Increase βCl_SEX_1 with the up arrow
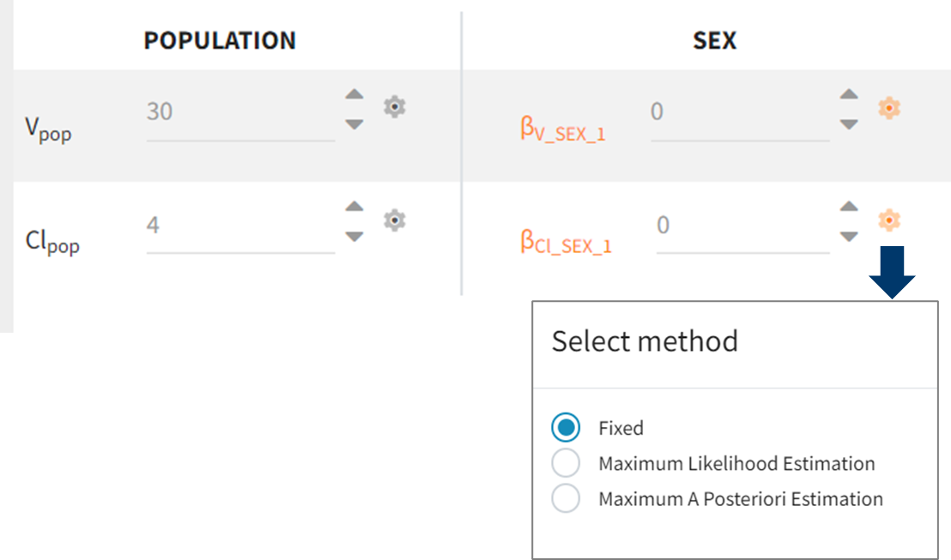This screenshot has height=560, width=951. click(849, 207)
